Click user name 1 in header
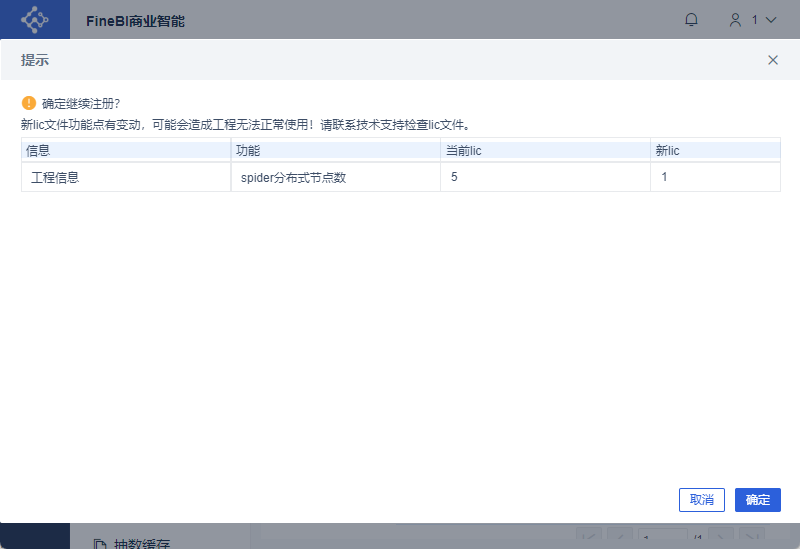Viewport: 800px width, 549px height. click(755, 20)
